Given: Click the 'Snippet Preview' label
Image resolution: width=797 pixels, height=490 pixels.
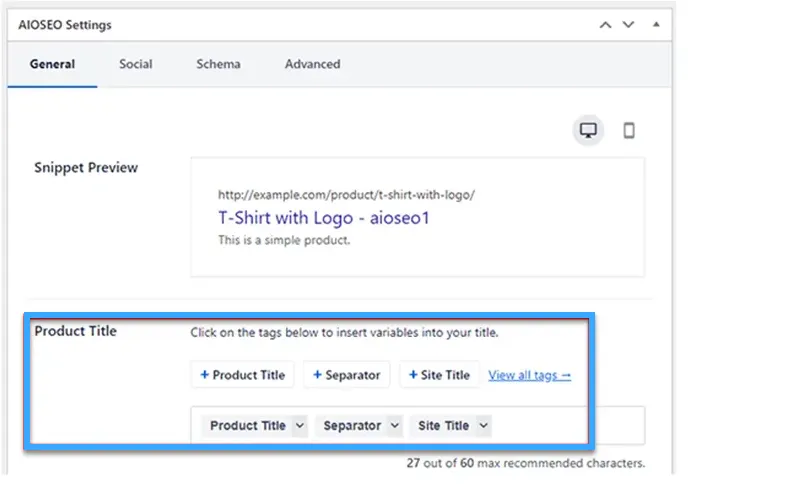Looking at the screenshot, I should click(86, 168).
